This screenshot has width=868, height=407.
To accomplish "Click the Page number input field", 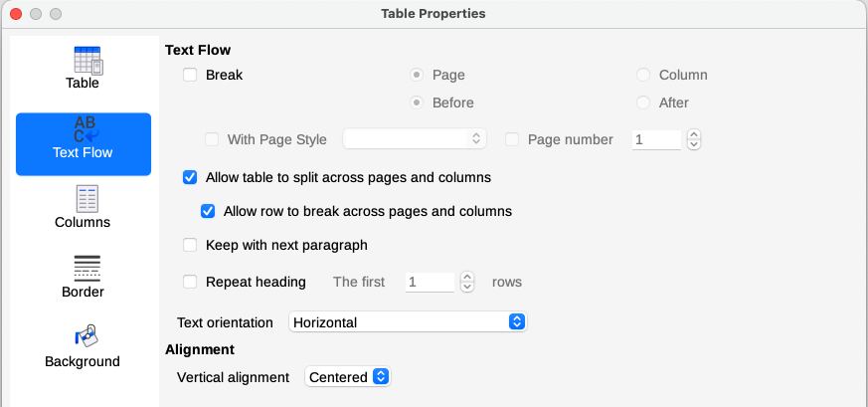I will (656, 140).
